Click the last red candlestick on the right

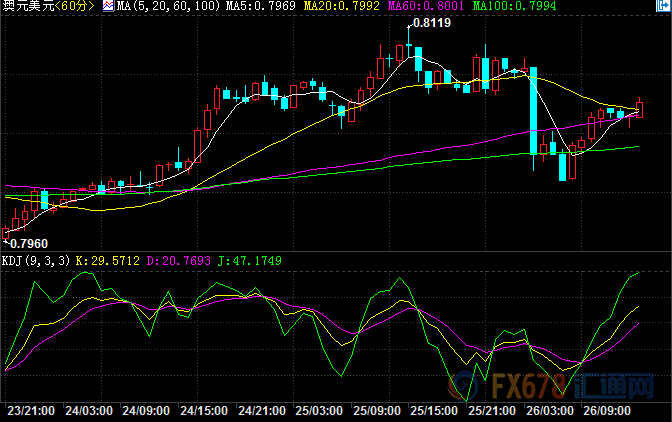pyautogui.click(x=639, y=109)
